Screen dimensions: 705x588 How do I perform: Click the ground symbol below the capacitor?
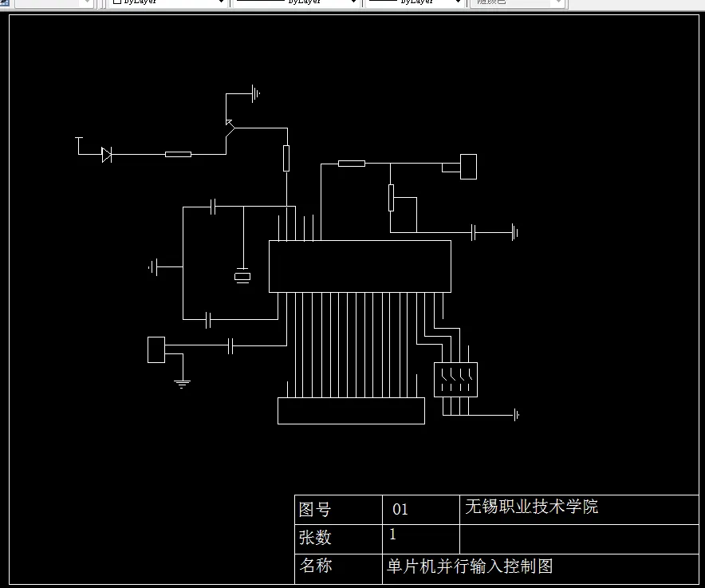(181, 381)
